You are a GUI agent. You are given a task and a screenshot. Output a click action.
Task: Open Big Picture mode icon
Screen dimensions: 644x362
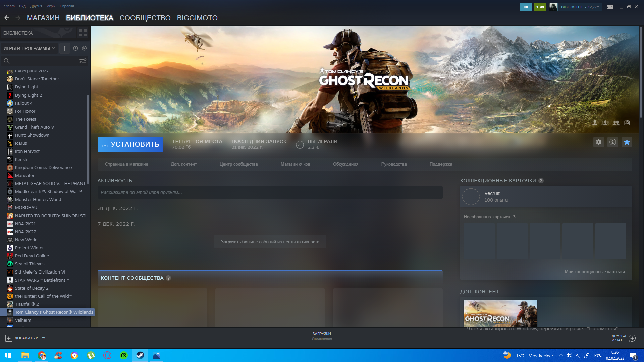(x=610, y=7)
